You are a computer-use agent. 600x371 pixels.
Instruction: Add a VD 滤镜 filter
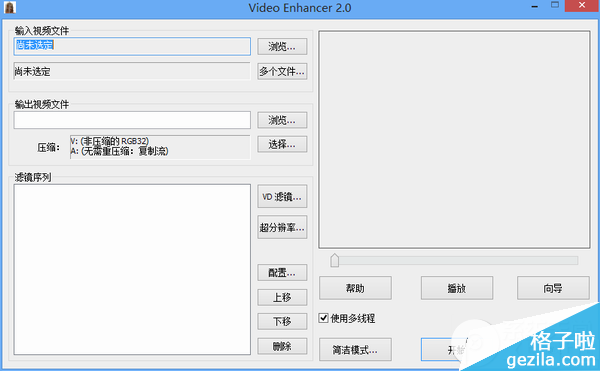pos(282,197)
